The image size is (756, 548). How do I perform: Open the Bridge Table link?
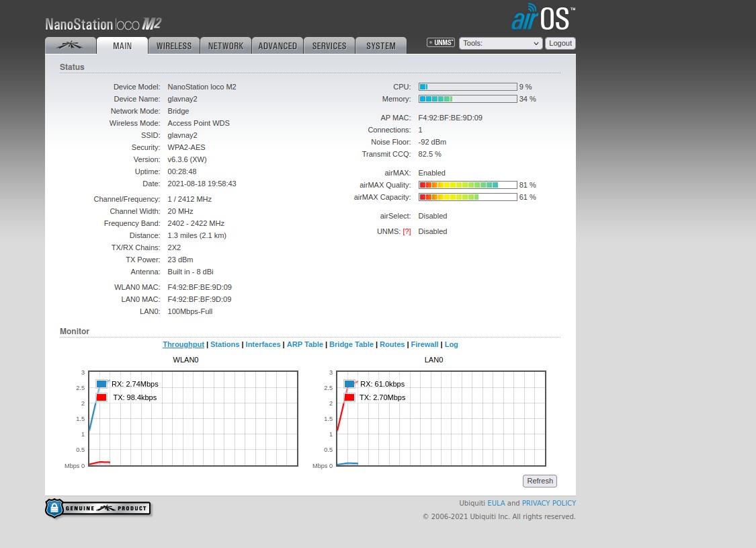[x=351, y=344]
